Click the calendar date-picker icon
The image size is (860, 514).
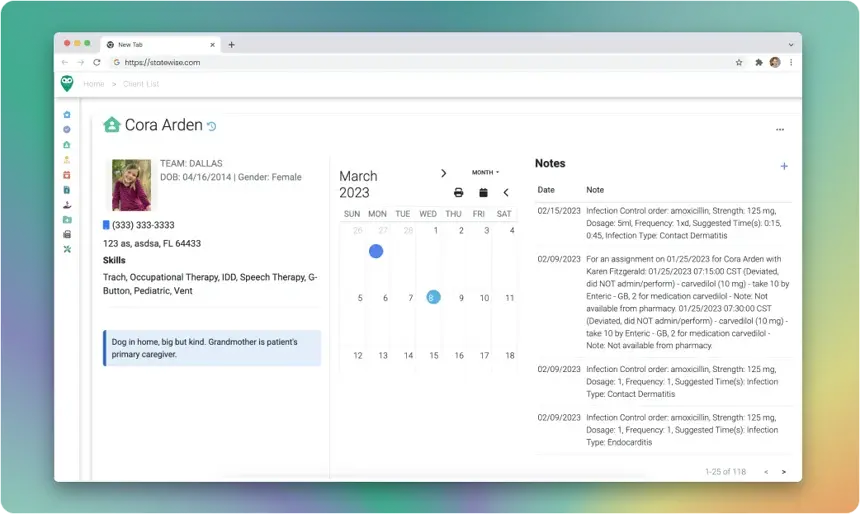pyautogui.click(x=483, y=192)
